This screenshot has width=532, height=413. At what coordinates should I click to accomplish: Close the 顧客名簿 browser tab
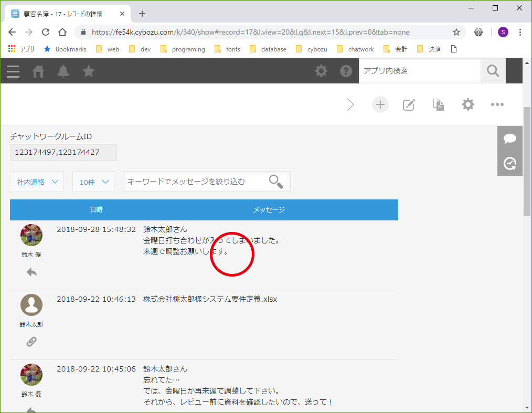point(122,14)
